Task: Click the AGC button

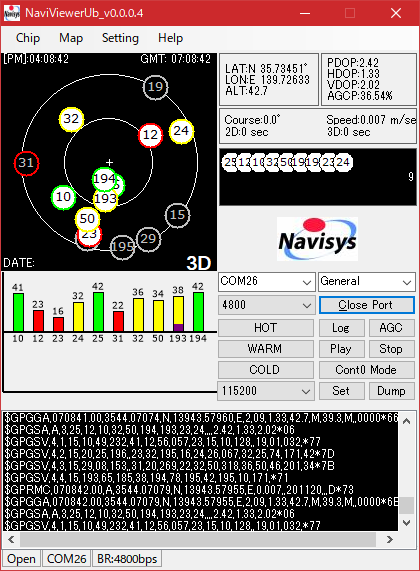Action: [392, 328]
